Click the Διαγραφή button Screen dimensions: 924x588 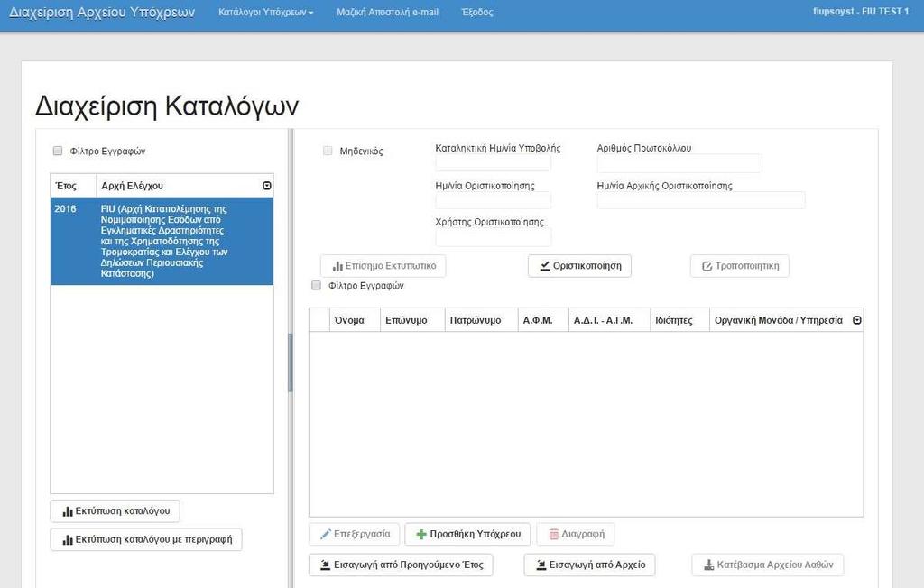pos(576,534)
